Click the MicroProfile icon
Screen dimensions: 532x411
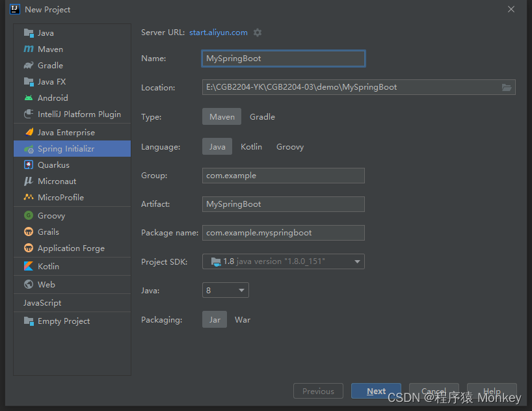click(x=29, y=197)
